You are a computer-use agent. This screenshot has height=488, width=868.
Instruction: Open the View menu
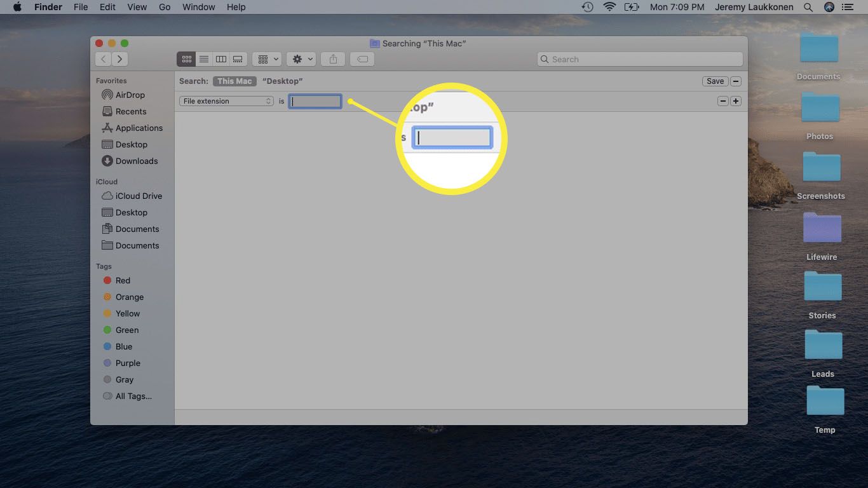[x=137, y=7]
